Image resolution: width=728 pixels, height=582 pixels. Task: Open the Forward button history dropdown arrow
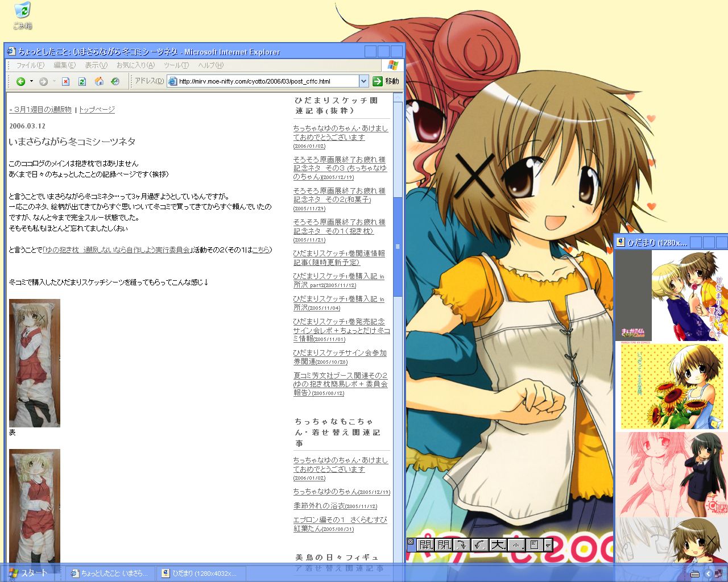[x=54, y=81]
